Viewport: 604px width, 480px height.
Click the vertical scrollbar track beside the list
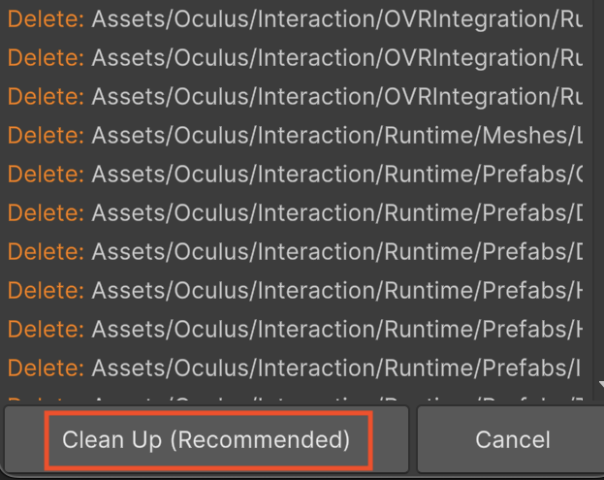[x=598, y=193]
